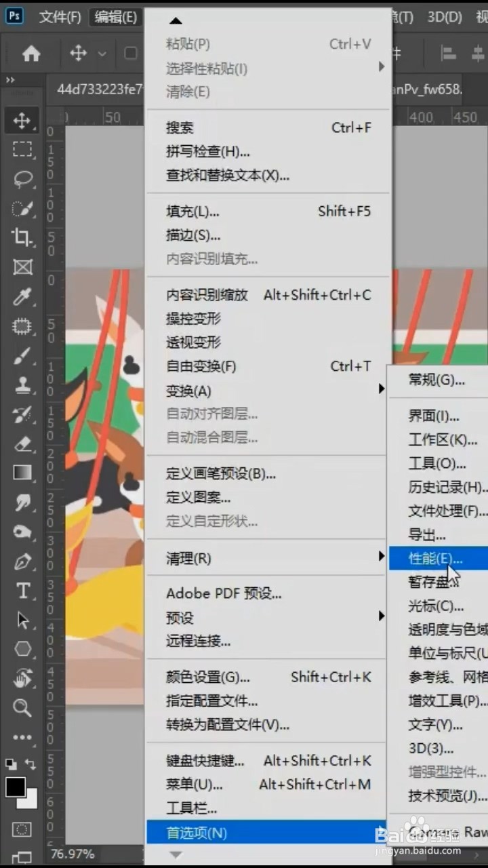488x868 pixels.
Task: Click the foreground color swatch
Action: click(16, 786)
